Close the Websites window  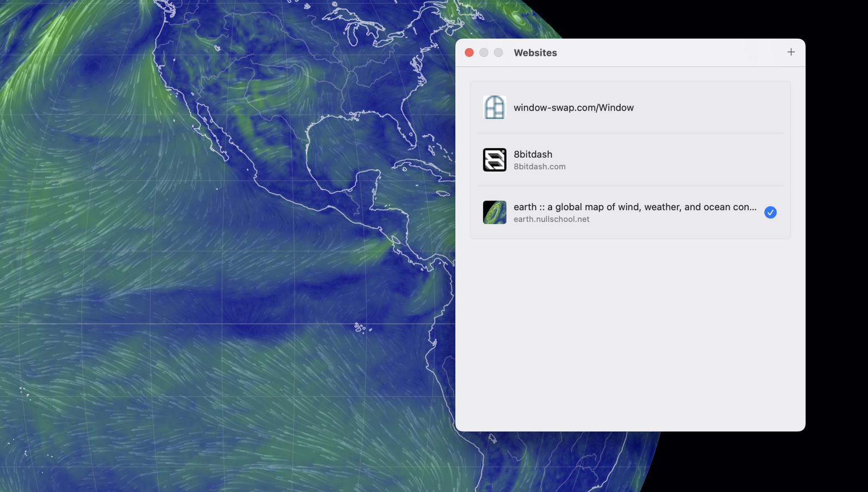469,53
